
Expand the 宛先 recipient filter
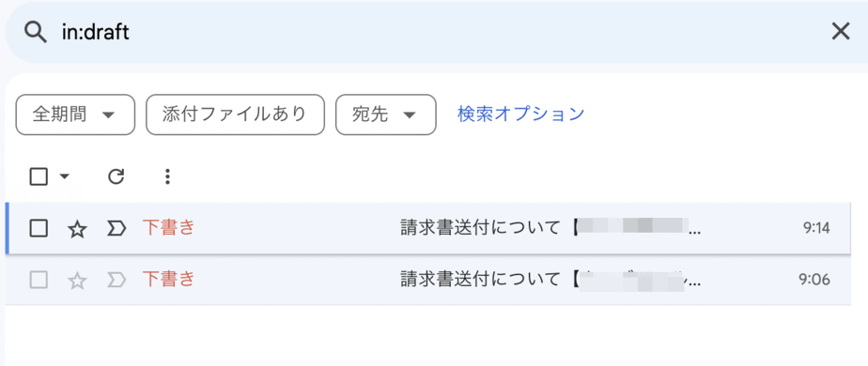click(386, 115)
